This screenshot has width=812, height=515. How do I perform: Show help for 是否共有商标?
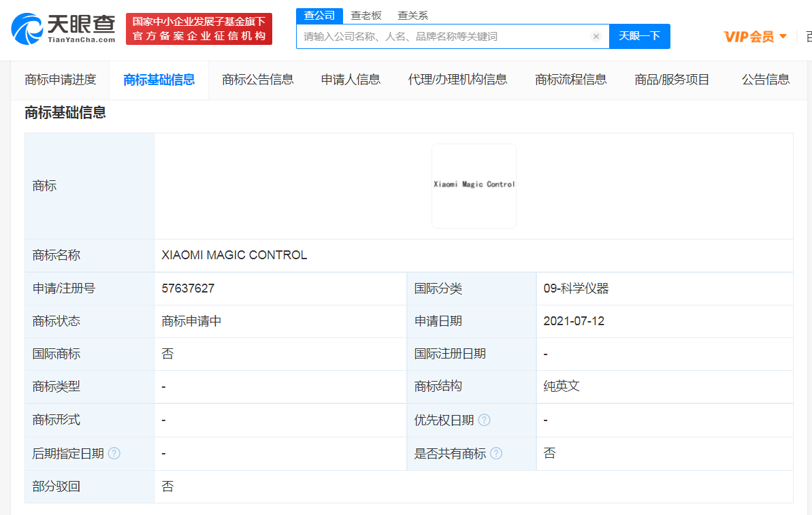click(x=496, y=453)
